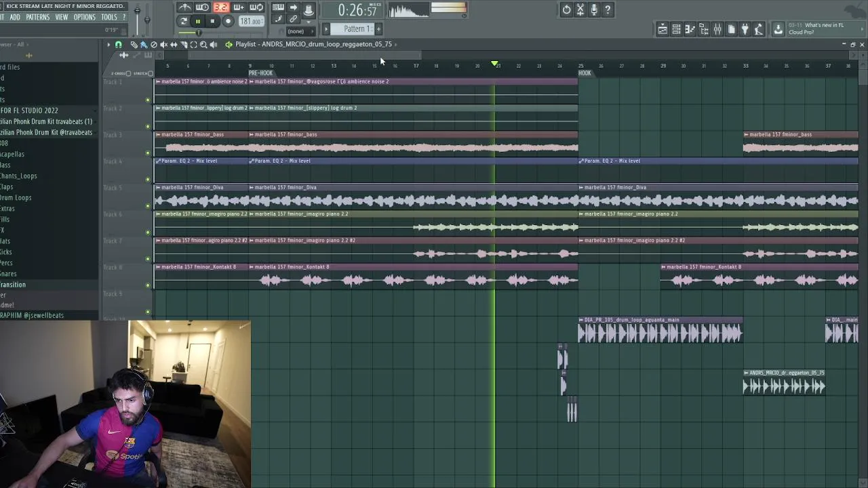Select the Drum Loops browser folder
Image resolution: width=868 pixels, height=488 pixels.
[16, 198]
